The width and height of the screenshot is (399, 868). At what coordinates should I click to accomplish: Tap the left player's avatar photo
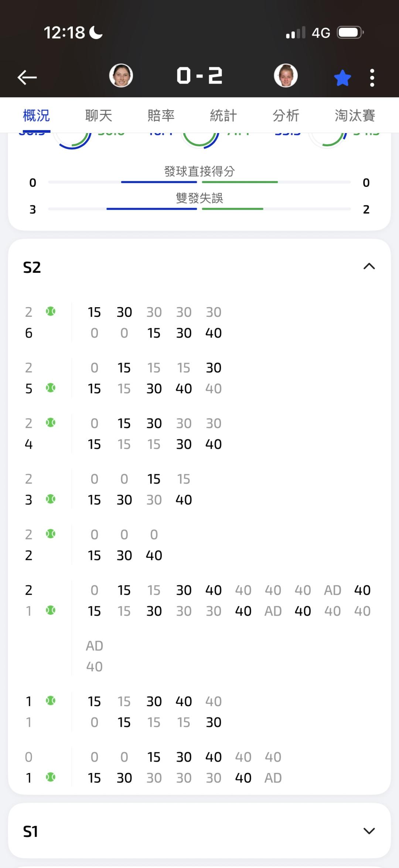click(x=121, y=75)
